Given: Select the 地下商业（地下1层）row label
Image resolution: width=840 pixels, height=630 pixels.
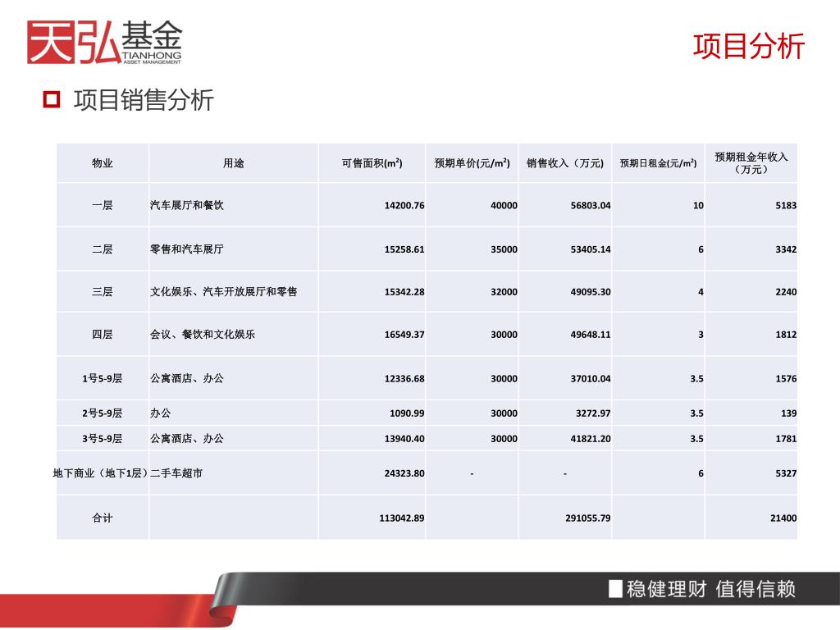Looking at the screenshot, I should 101,473.
